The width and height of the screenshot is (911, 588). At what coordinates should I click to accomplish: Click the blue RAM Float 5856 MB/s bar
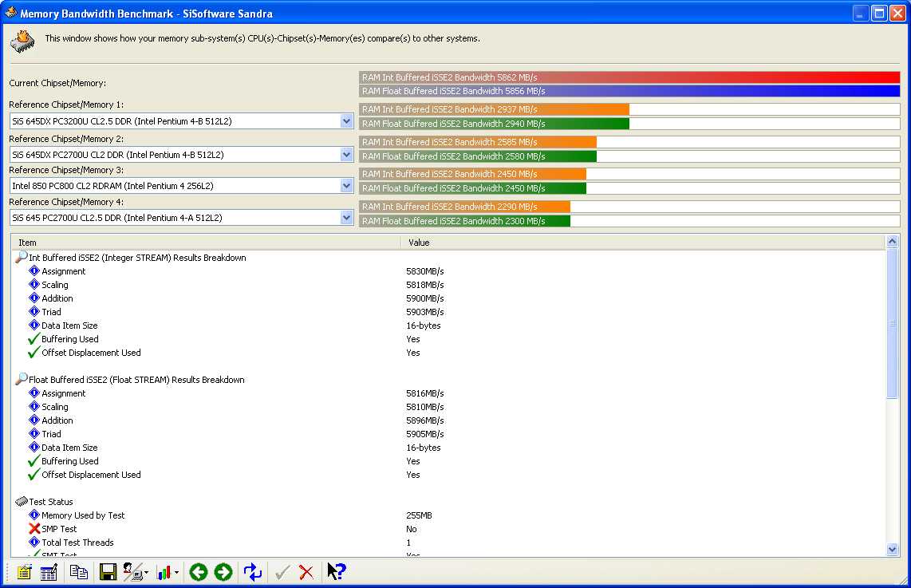629,91
